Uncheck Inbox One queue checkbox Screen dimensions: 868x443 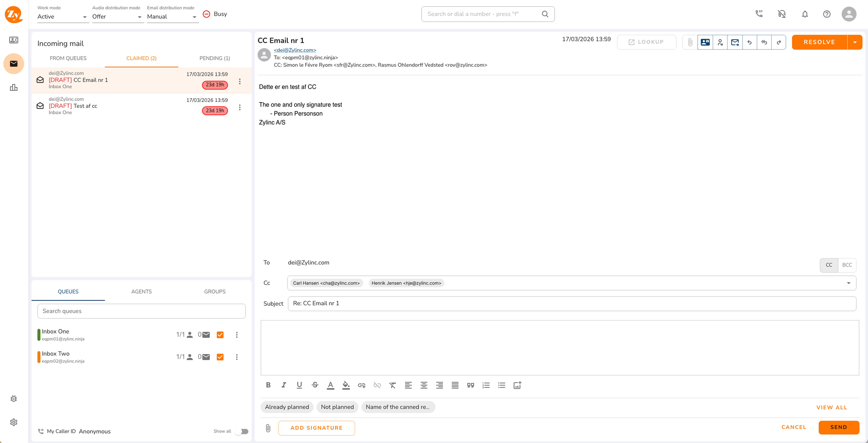pos(220,334)
